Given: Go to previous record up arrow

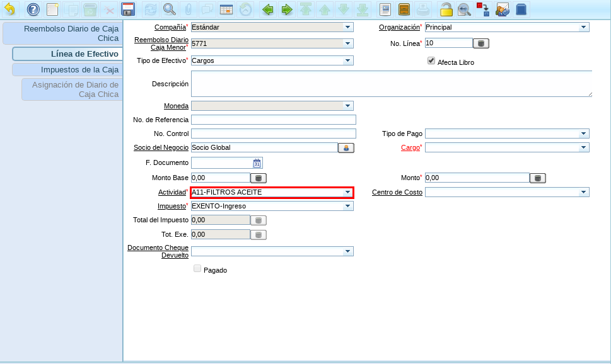Looking at the screenshot, I should coord(325,9).
